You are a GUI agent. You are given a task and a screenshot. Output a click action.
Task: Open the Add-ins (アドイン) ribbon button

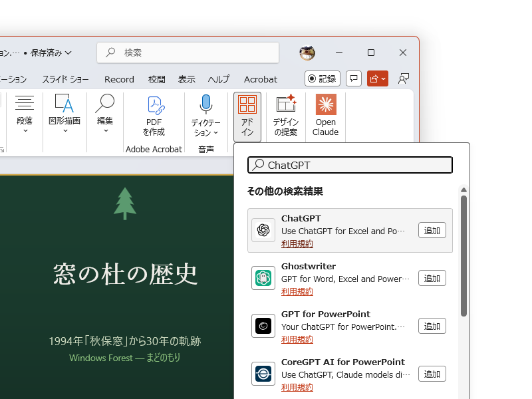click(x=247, y=117)
